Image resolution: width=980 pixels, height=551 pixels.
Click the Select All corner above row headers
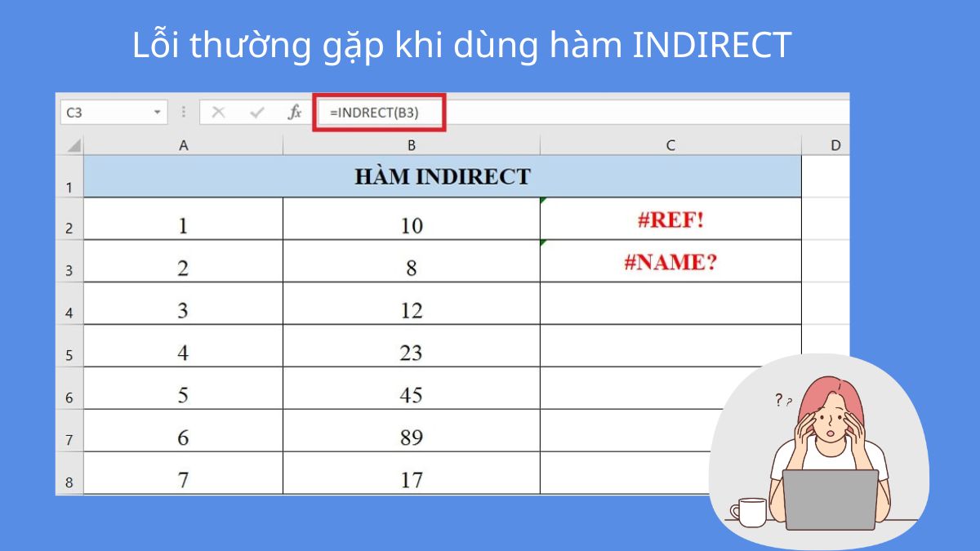[x=74, y=144]
